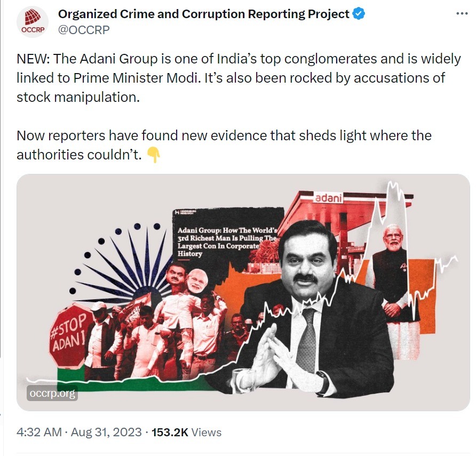Image resolution: width=476 pixels, height=456 pixels.
Task: Open the OCCRP profile avatar
Action: [x=33, y=22]
